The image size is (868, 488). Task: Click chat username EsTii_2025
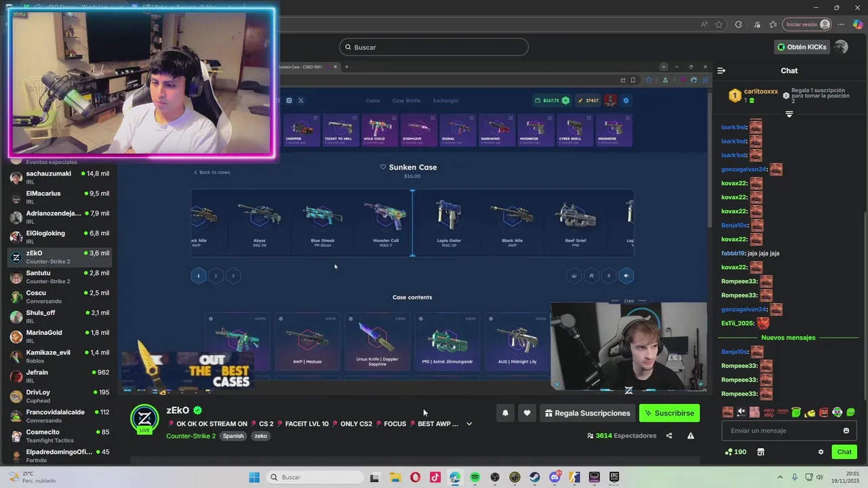[x=737, y=323]
